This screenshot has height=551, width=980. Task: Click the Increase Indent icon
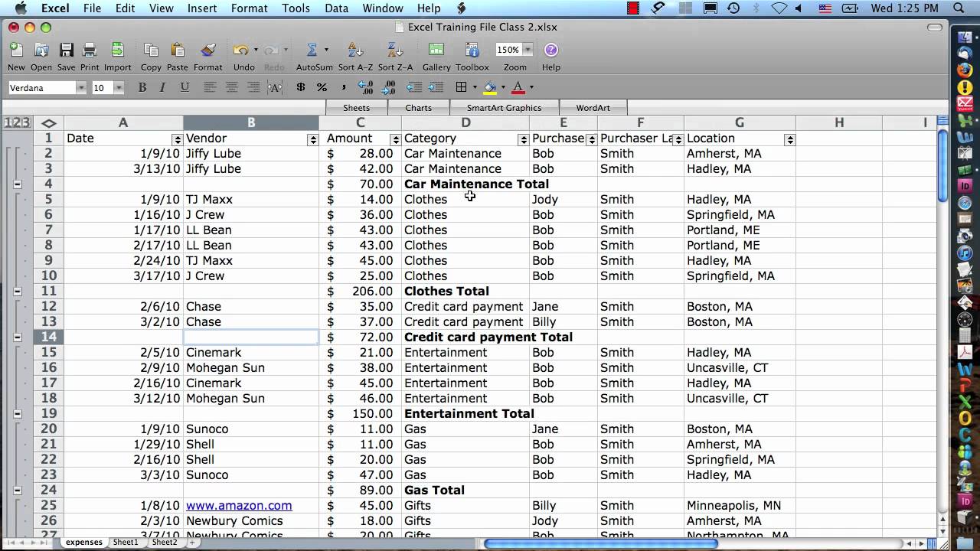tap(436, 88)
